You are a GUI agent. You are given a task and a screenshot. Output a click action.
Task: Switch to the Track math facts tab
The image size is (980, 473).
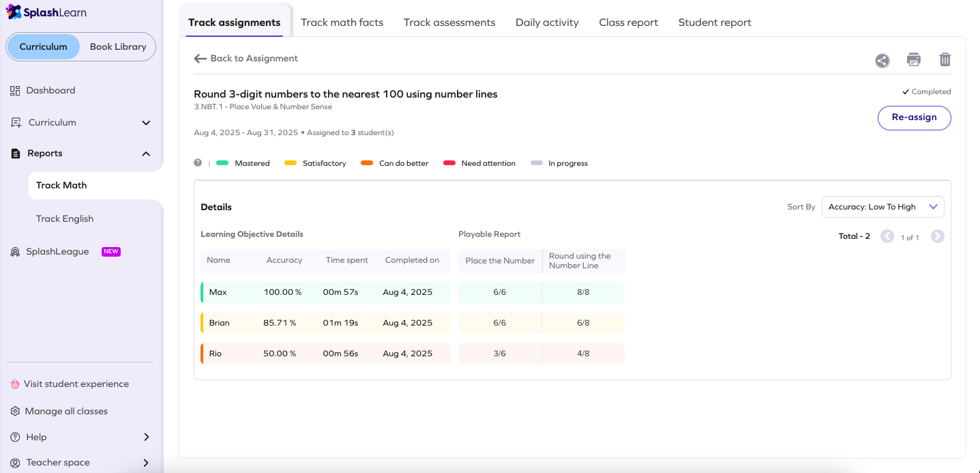(342, 22)
